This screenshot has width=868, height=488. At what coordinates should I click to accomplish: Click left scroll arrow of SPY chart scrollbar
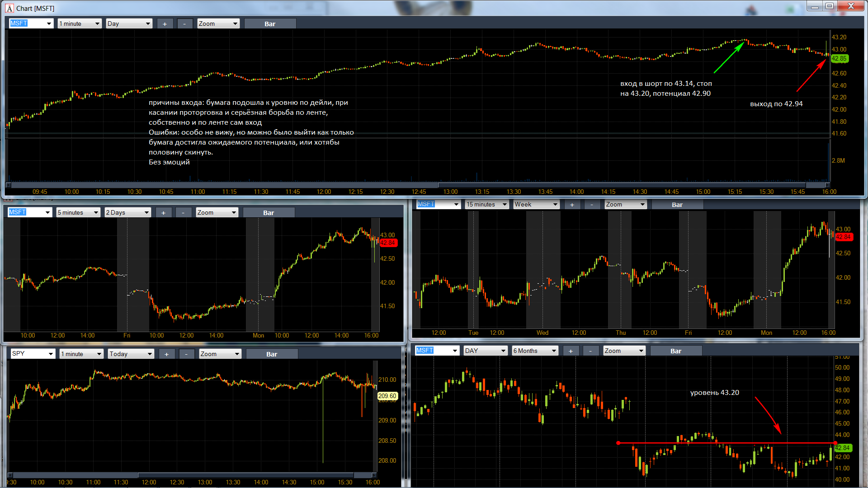pyautogui.click(x=10, y=475)
